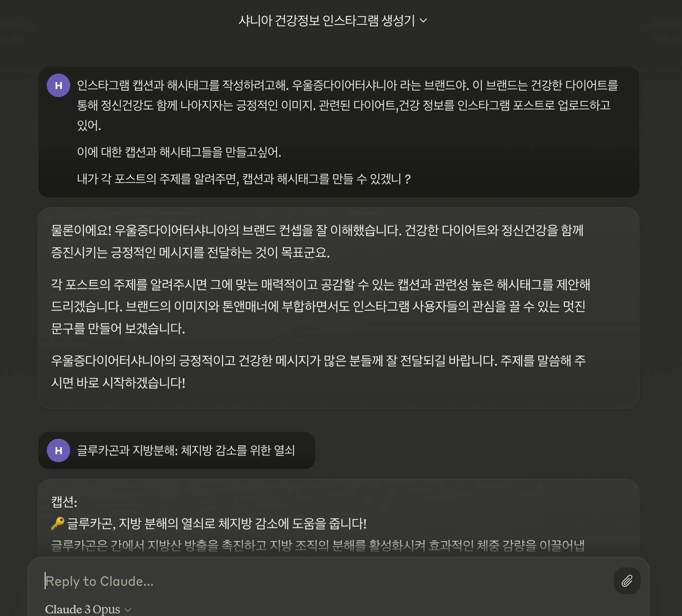Click the user paragraph starting with 인스타그램 캡션과 해시태그를
The width and height of the screenshot is (682, 616).
(x=347, y=105)
